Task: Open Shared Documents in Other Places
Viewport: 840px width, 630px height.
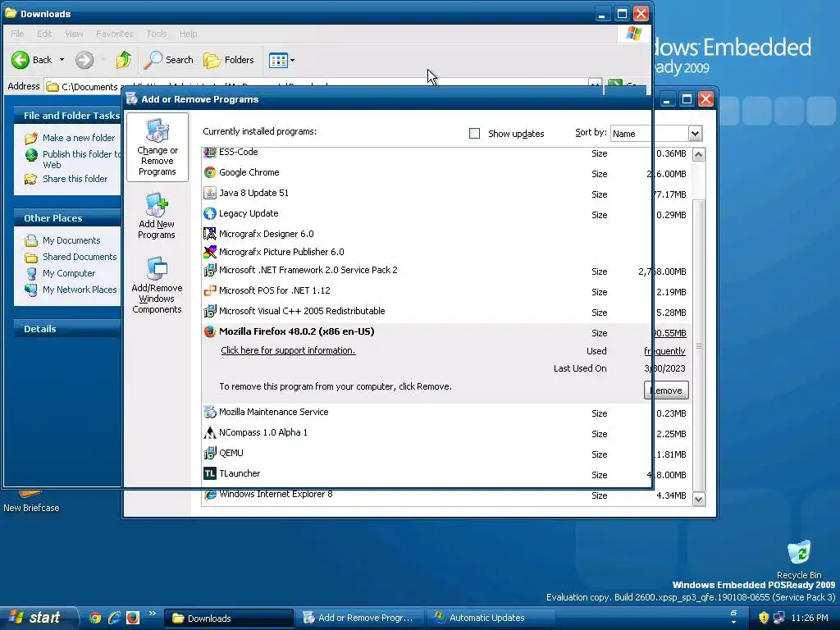Action: [80, 257]
